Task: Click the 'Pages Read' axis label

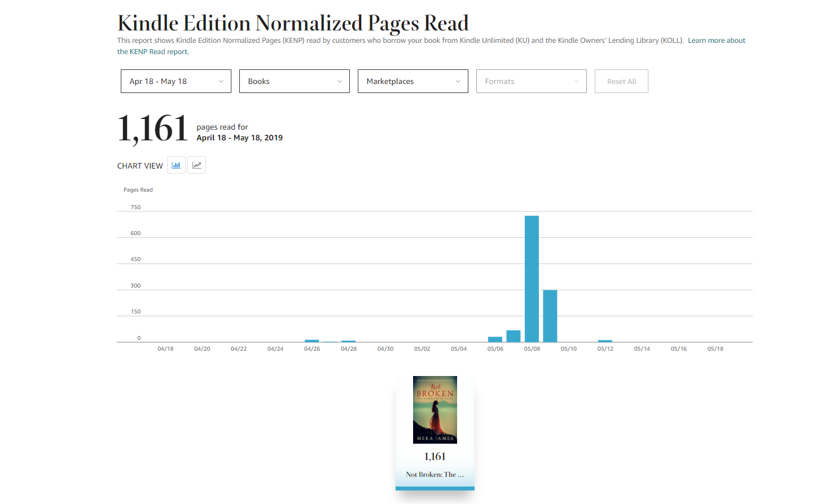Action: pos(138,190)
